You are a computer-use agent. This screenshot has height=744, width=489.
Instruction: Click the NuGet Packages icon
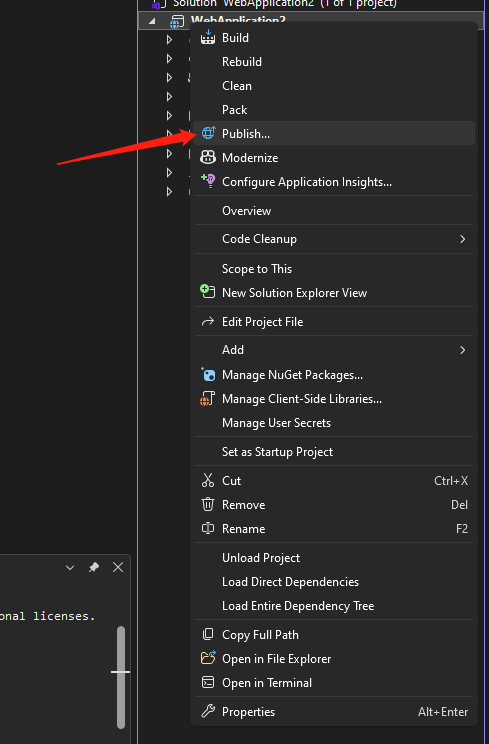pos(208,374)
